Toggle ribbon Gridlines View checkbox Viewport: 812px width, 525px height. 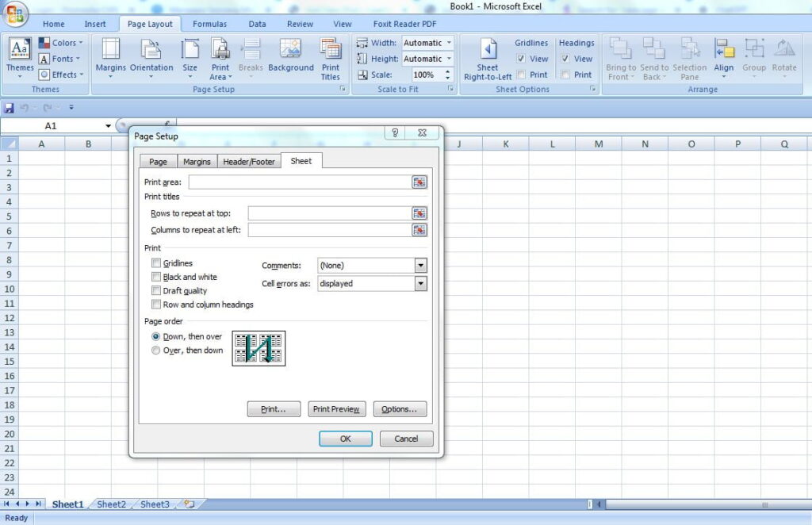pyautogui.click(x=521, y=59)
